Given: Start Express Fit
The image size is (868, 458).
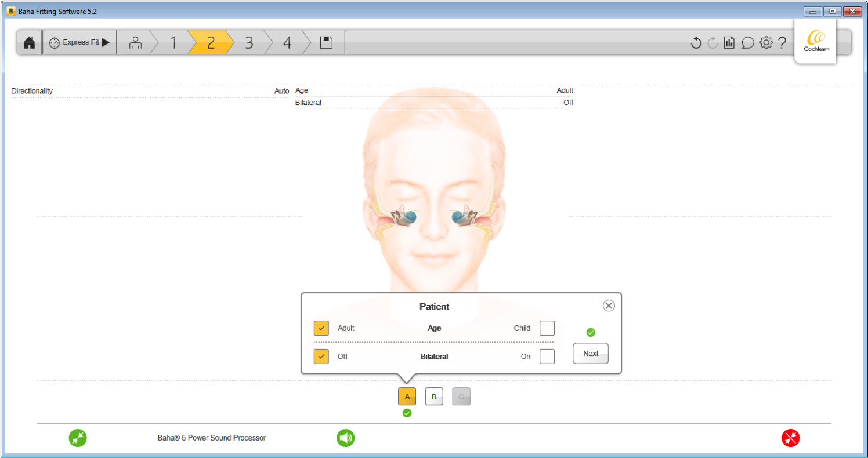Looking at the screenshot, I should 79,42.
